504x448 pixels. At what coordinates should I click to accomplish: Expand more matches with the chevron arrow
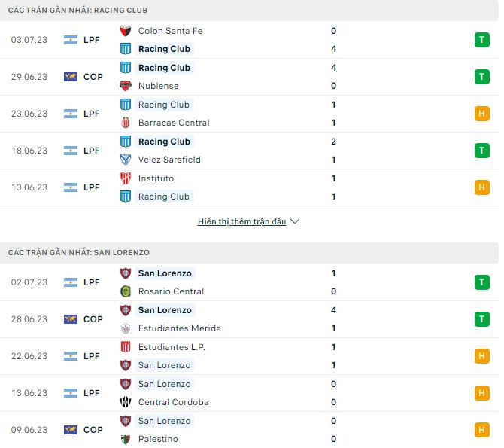(x=295, y=222)
